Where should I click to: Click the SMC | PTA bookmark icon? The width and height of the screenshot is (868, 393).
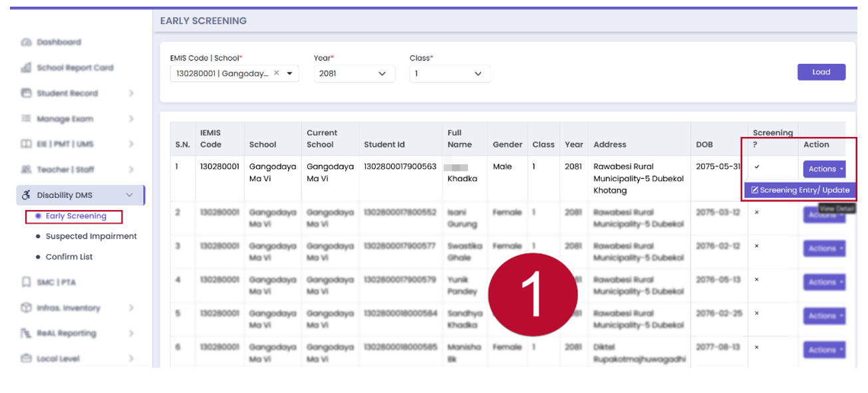tap(27, 283)
